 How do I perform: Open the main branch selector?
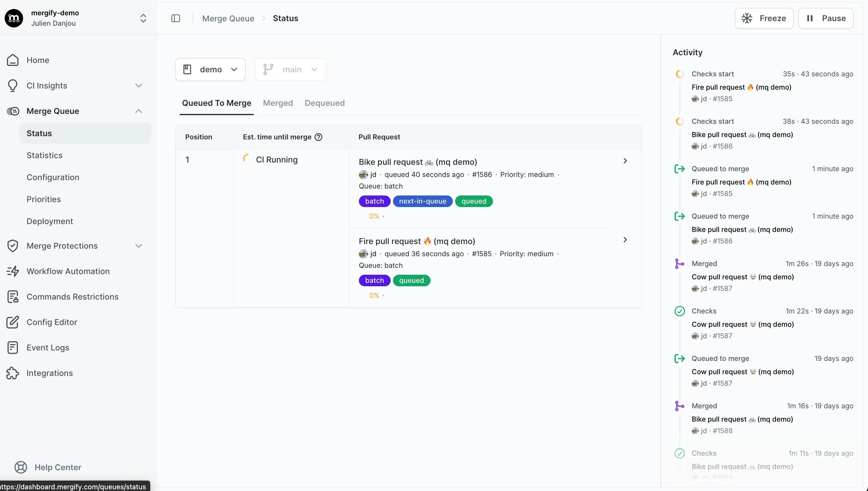pyautogui.click(x=290, y=69)
